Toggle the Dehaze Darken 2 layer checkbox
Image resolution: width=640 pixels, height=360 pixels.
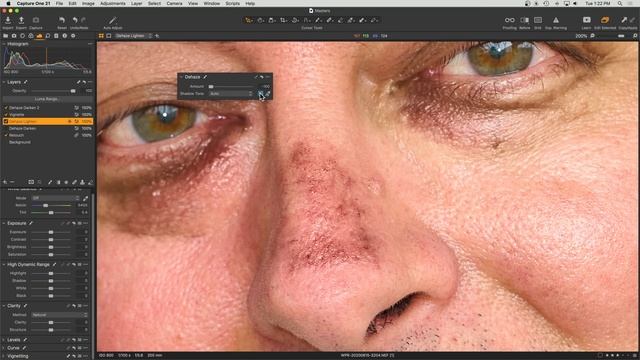6,108
